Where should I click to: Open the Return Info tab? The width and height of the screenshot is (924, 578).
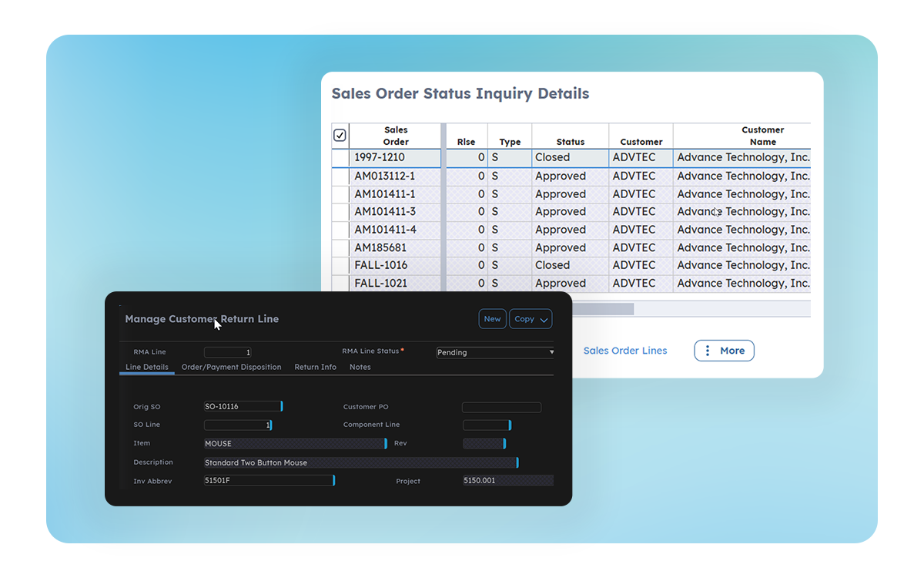pos(315,368)
